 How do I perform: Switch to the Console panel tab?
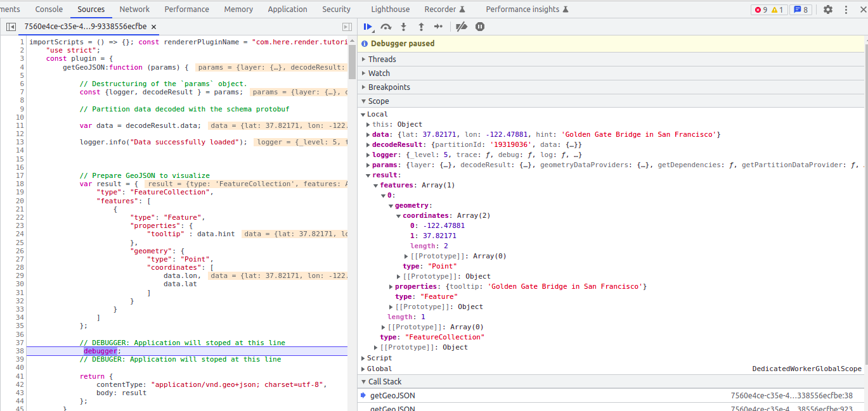click(49, 9)
